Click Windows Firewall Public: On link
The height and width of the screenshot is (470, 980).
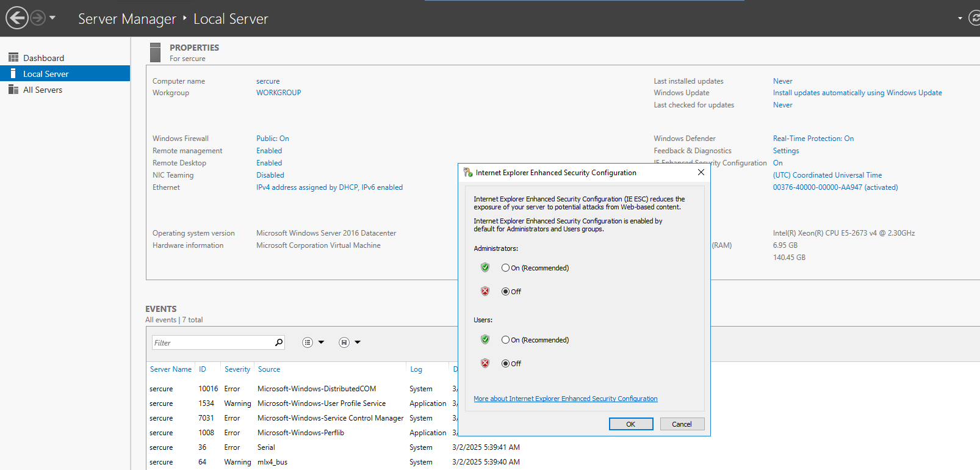point(273,139)
